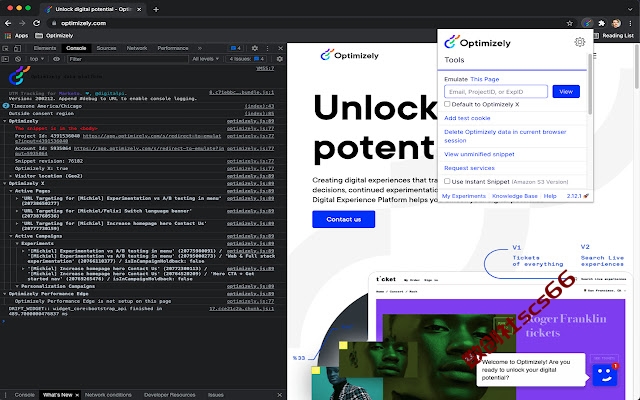640x400 pixels.
Task: Check the Default to Optimizely X checkbox
Action: (x=447, y=104)
